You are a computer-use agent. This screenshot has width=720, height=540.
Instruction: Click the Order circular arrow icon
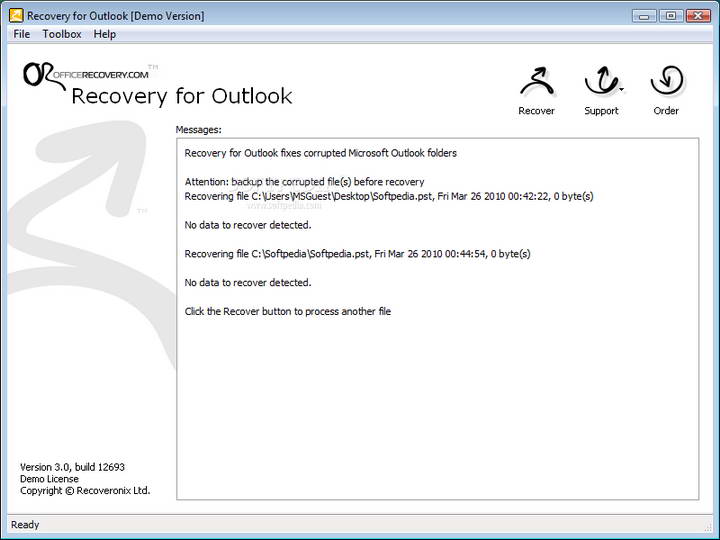[x=667, y=80]
